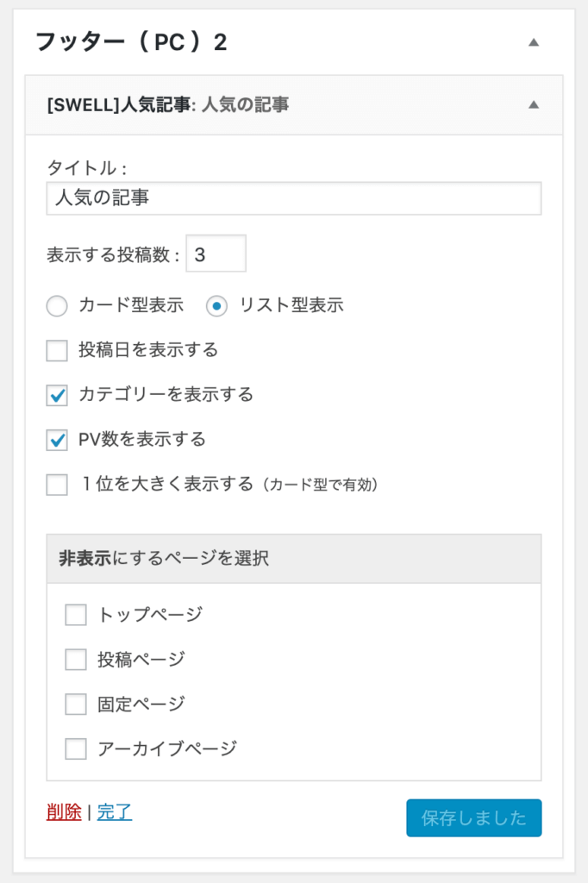The height and width of the screenshot is (883, 588).
Task: Uncheck PV数を表示する
Action: [56, 439]
